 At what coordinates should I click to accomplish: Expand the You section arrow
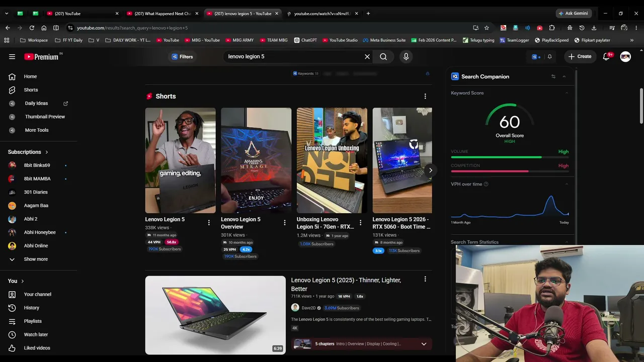(23, 281)
